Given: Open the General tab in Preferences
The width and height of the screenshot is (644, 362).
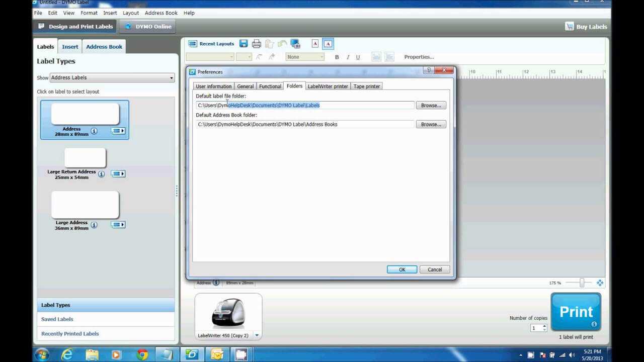Looking at the screenshot, I should pyautogui.click(x=246, y=86).
